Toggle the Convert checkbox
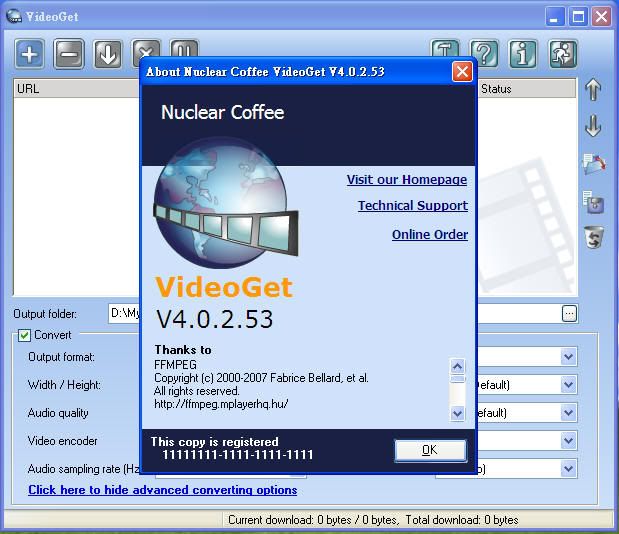Image resolution: width=619 pixels, height=534 pixels. pyautogui.click(x=25, y=335)
